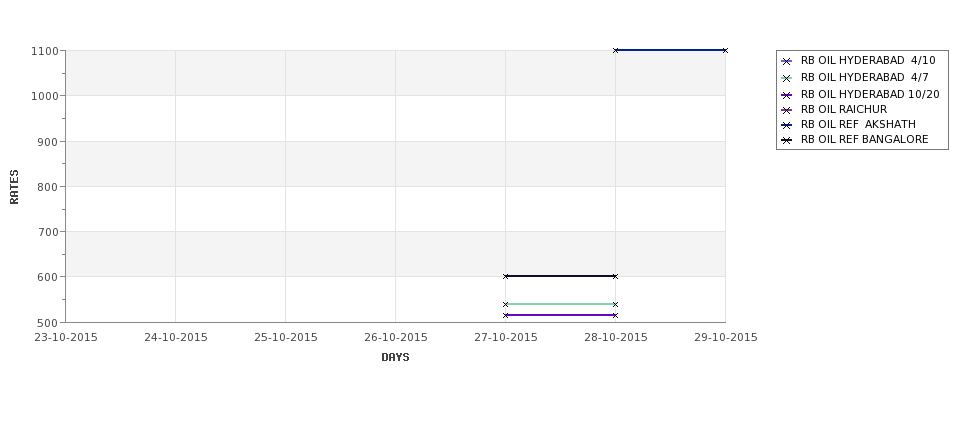This screenshot has height=429, width=975.
Task: Click the 1000 y-axis tick label
Action: tap(45, 96)
